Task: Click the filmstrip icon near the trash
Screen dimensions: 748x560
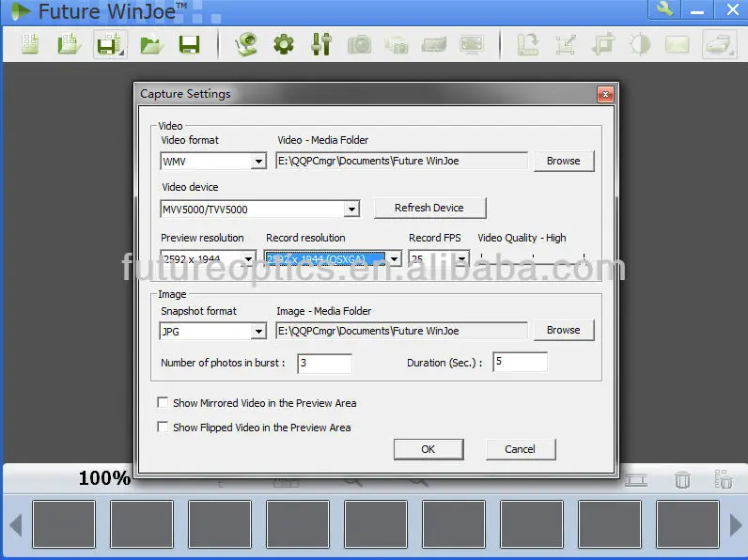Action: coord(636,480)
